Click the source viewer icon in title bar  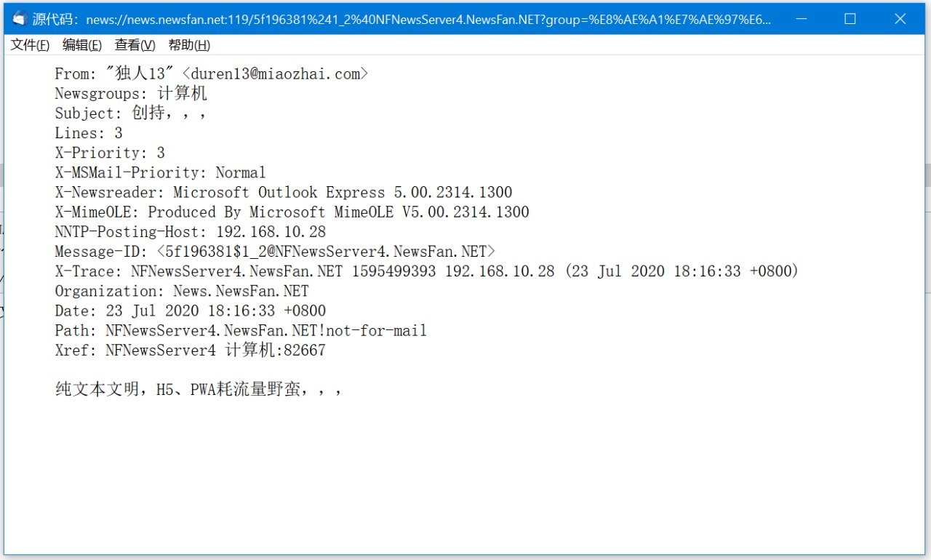[20, 20]
